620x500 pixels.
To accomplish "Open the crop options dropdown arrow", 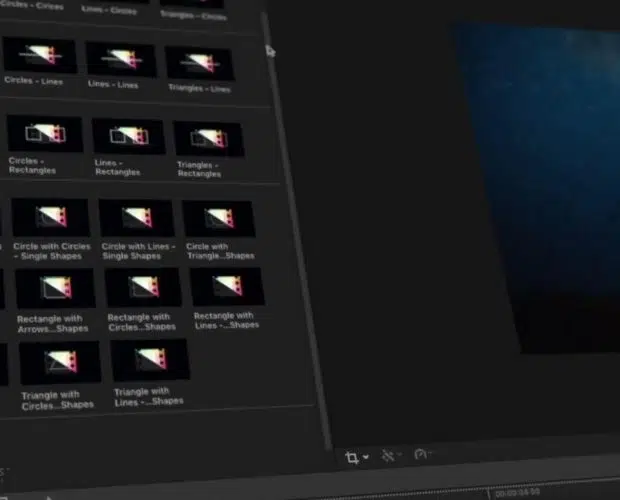I will tap(366, 457).
